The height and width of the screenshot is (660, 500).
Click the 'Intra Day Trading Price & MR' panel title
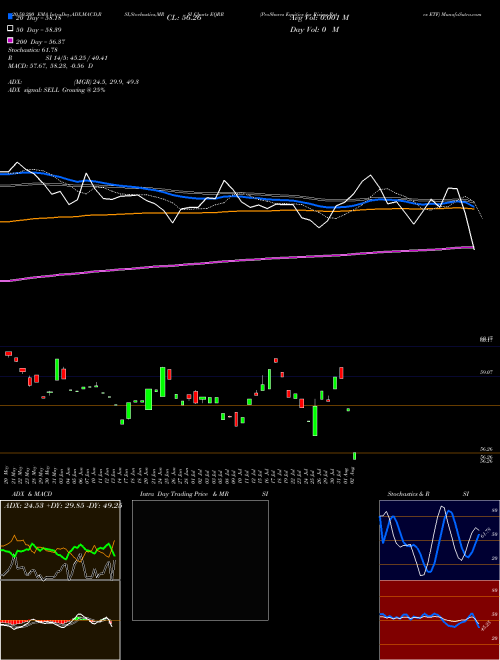pos(184,494)
